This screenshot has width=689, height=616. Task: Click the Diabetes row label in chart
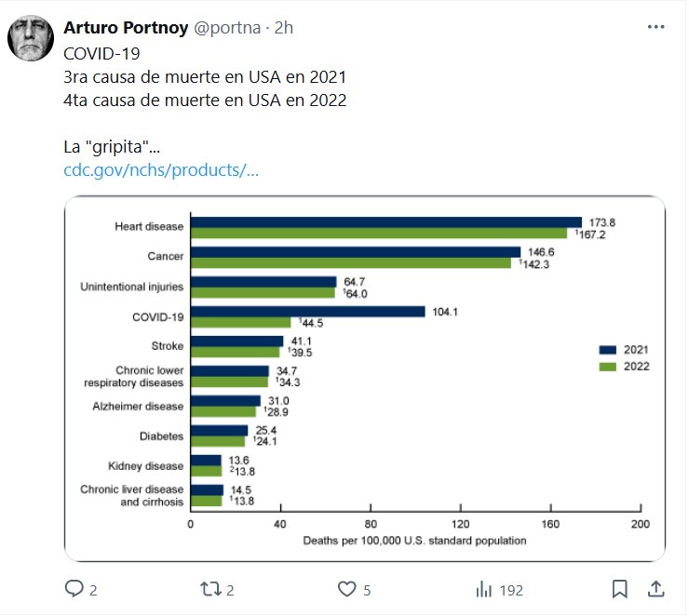pyautogui.click(x=162, y=435)
